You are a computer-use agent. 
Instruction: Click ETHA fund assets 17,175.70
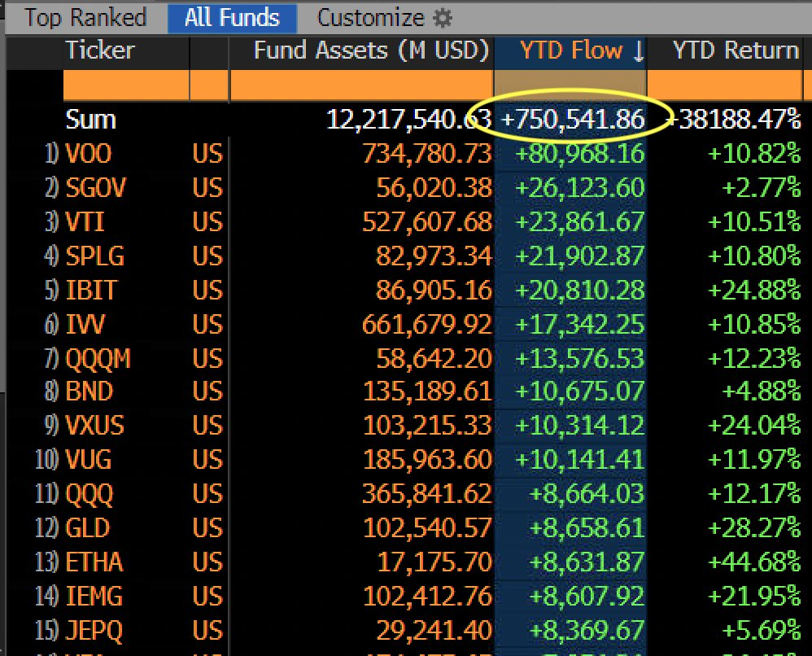pyautogui.click(x=434, y=562)
